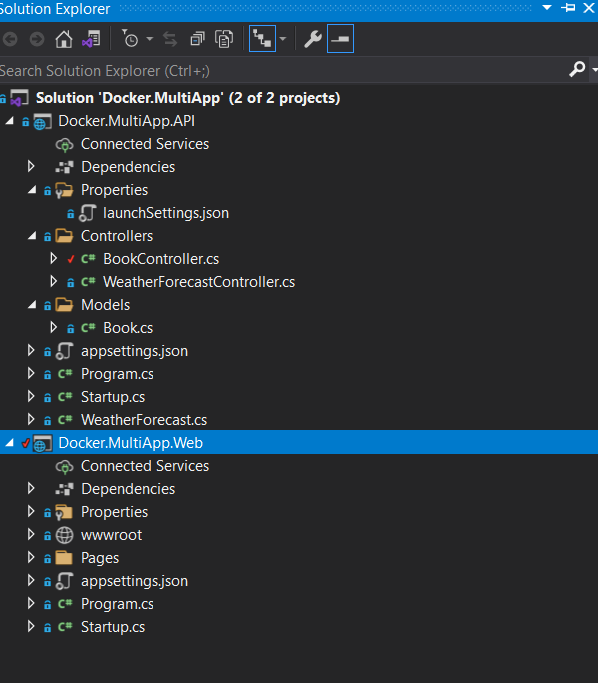
Task: Switch between solutions and folder views icon
Action: click(x=91, y=40)
